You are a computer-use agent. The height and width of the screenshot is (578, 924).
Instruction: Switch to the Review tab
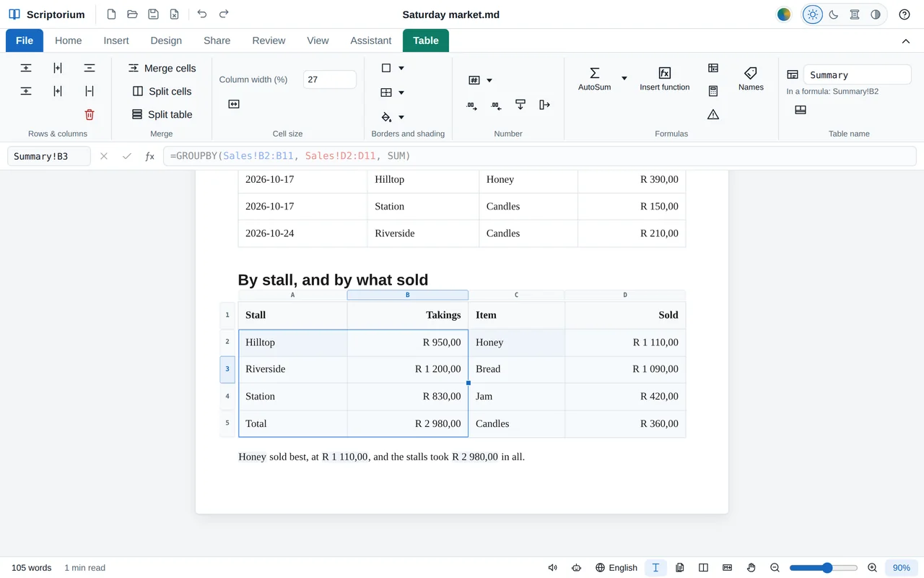tap(269, 40)
